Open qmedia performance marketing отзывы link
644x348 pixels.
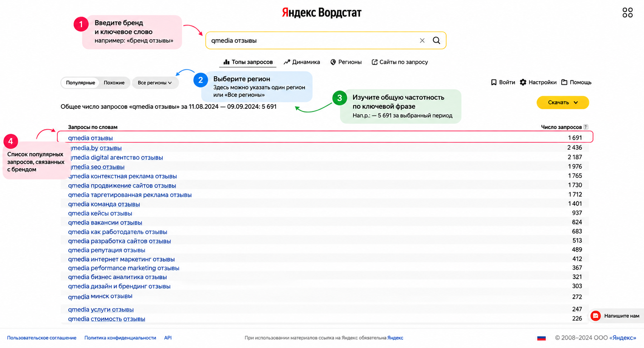pos(124,268)
